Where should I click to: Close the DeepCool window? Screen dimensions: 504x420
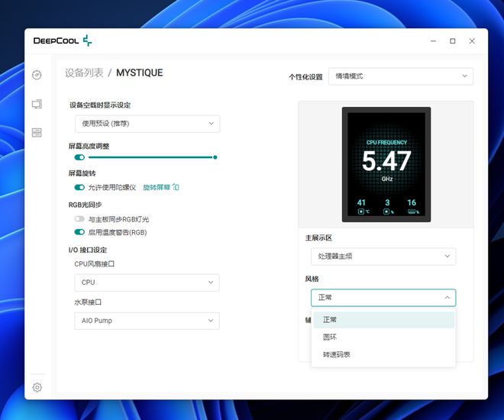(x=472, y=40)
